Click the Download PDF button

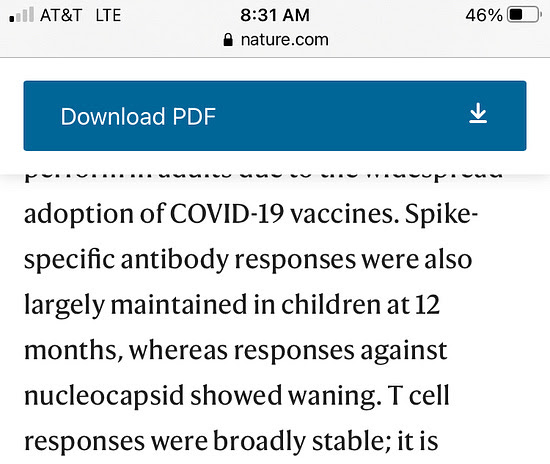[x=275, y=116]
